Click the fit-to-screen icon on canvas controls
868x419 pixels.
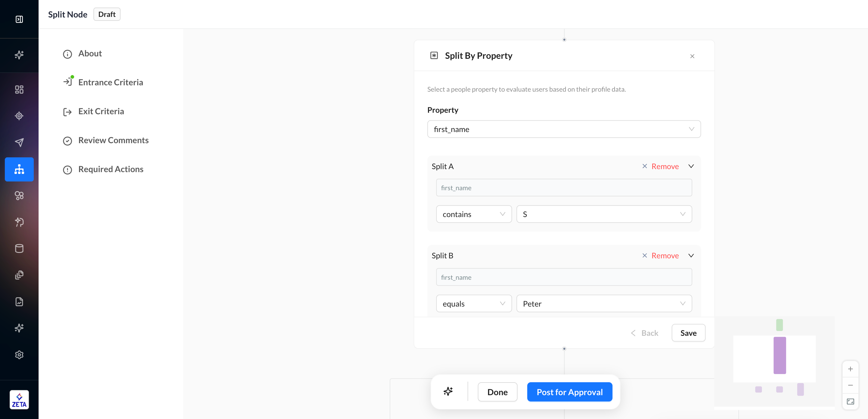[x=850, y=402]
